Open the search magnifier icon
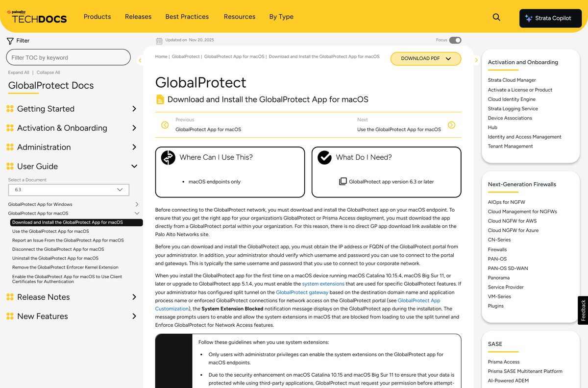Viewport: 588px width, 388px height. [x=496, y=17]
